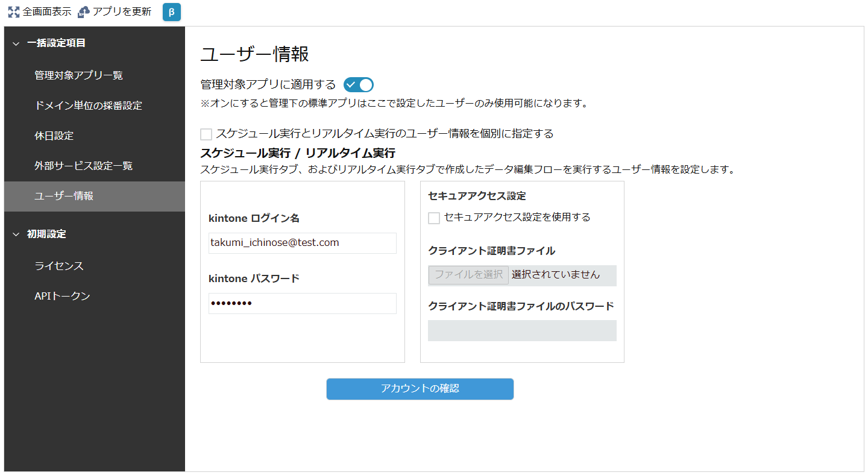This screenshot has width=868, height=475.
Task: Click the blue beta badge icon
Action: [x=171, y=12]
